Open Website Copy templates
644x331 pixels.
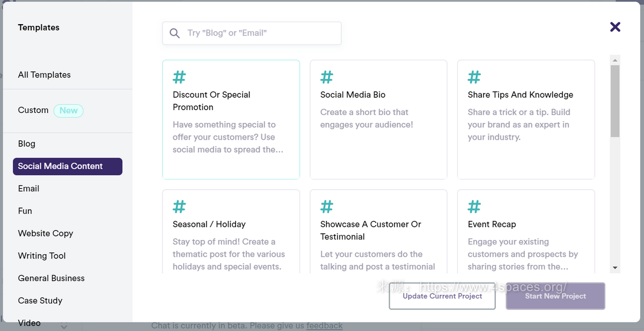tap(46, 233)
